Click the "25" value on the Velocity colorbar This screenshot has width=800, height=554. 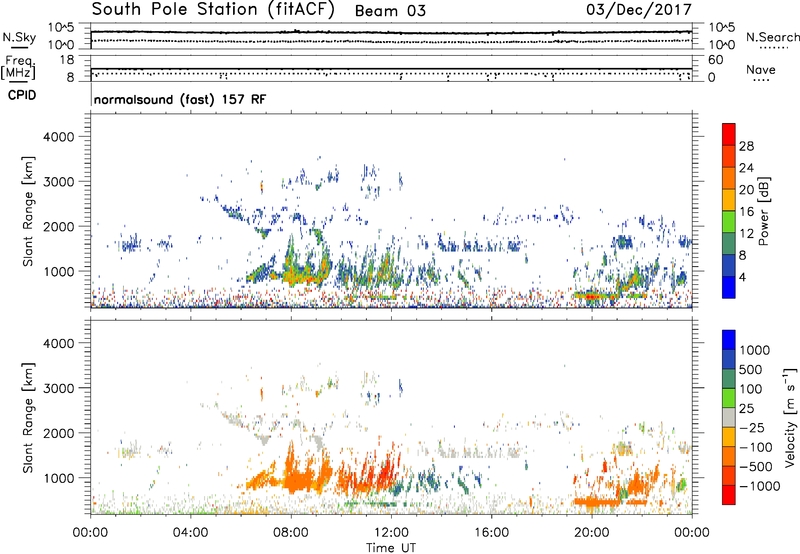pyautogui.click(x=747, y=408)
